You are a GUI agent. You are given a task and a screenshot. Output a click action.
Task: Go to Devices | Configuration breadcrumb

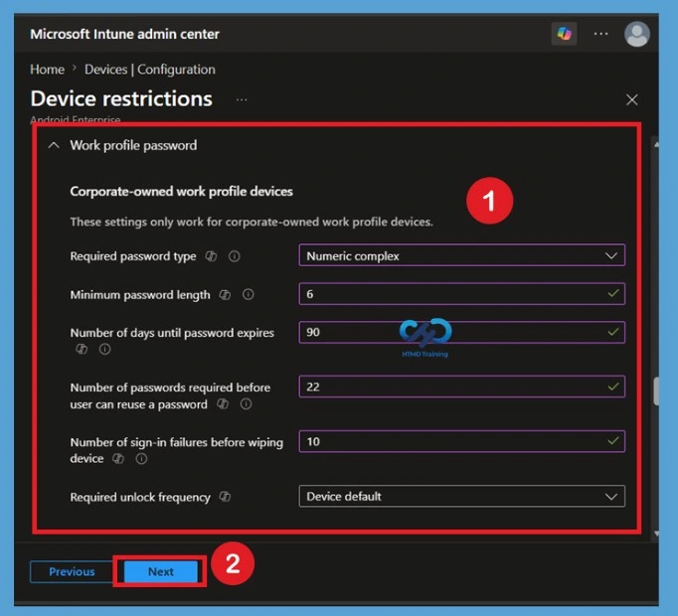[x=149, y=70]
